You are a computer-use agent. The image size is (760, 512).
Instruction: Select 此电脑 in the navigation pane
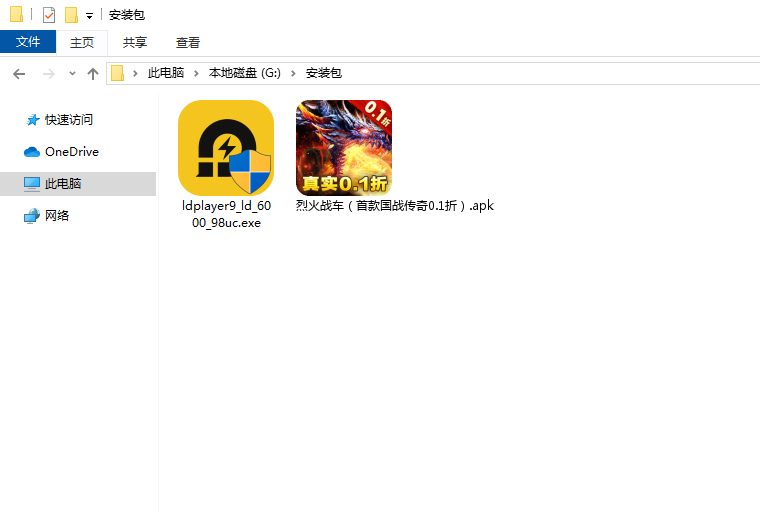62,184
